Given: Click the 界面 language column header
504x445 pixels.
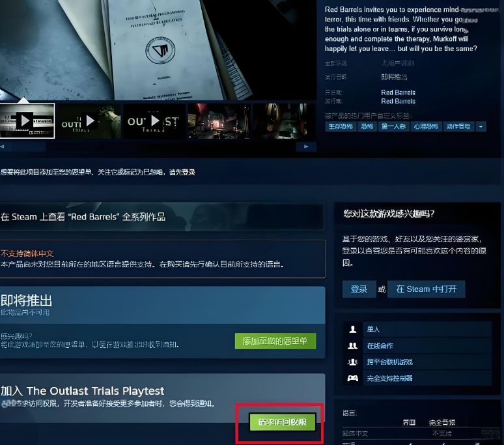Looking at the screenshot, I should pos(409,422).
